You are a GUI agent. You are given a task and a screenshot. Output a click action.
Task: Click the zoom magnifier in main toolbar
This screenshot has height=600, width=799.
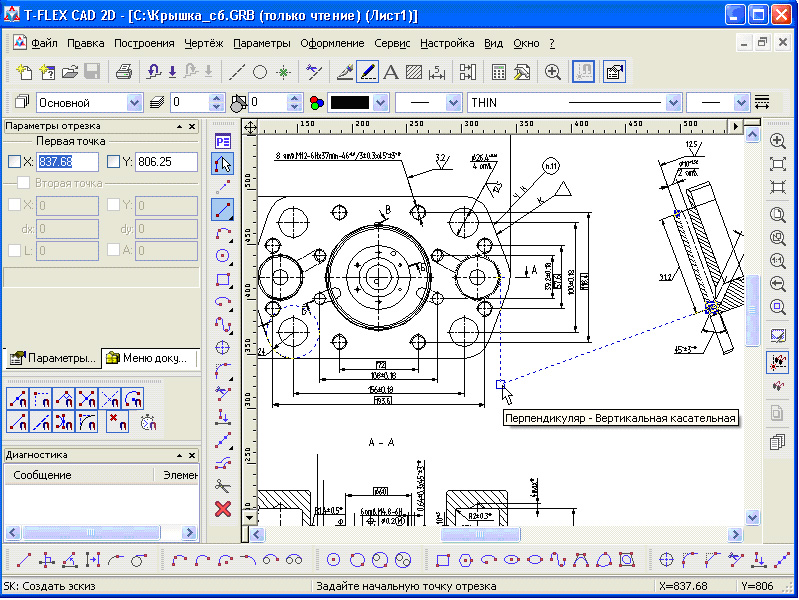(x=552, y=72)
